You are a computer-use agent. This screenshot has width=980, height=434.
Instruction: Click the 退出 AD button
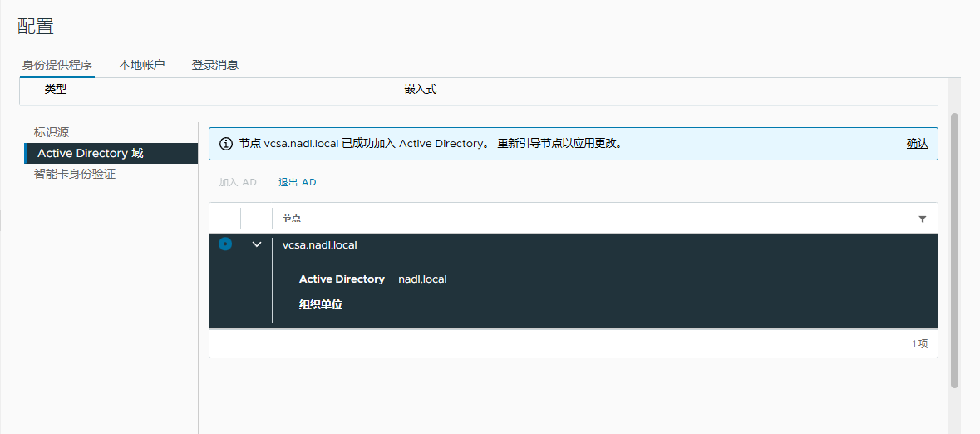click(x=298, y=183)
